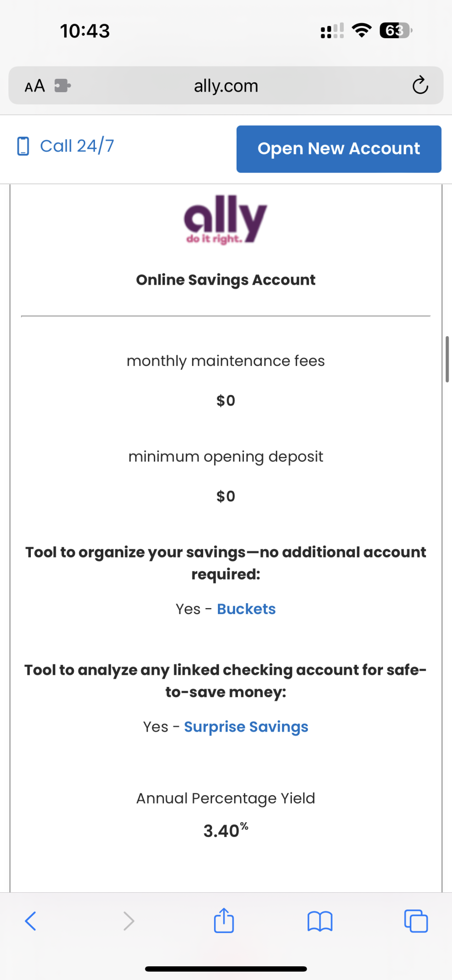Tap the phone icon beside Call 24/7
The width and height of the screenshot is (452, 980).
23,146
